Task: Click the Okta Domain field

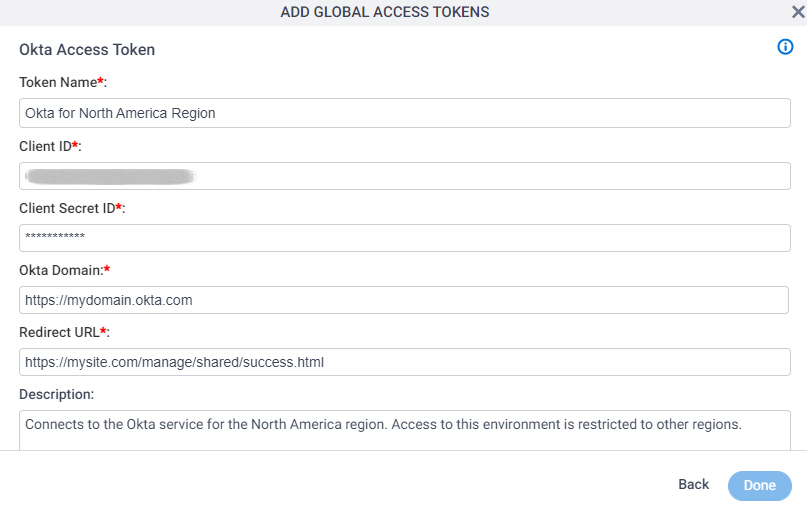Action: coord(404,300)
